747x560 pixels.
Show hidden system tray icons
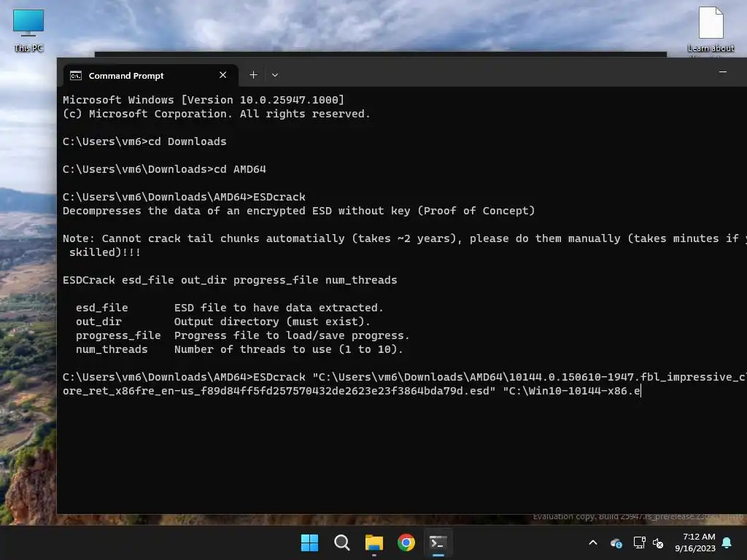click(593, 542)
